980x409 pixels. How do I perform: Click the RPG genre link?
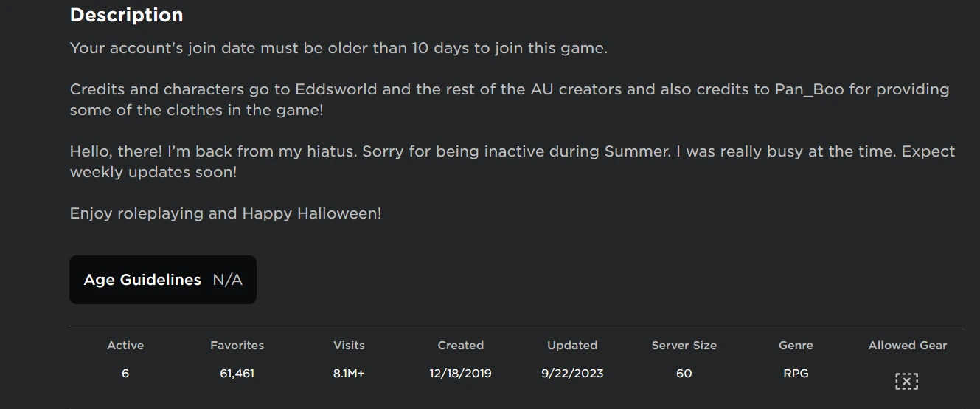[796, 373]
